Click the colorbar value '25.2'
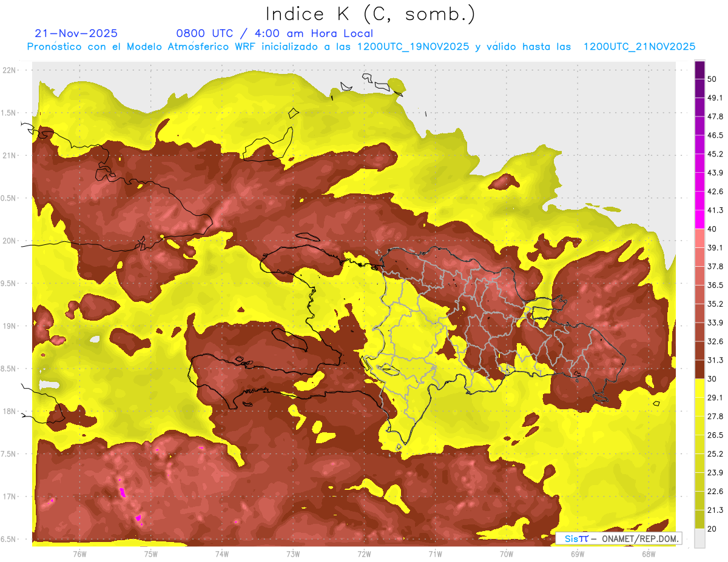This screenshot has height=562, width=728. (x=715, y=453)
